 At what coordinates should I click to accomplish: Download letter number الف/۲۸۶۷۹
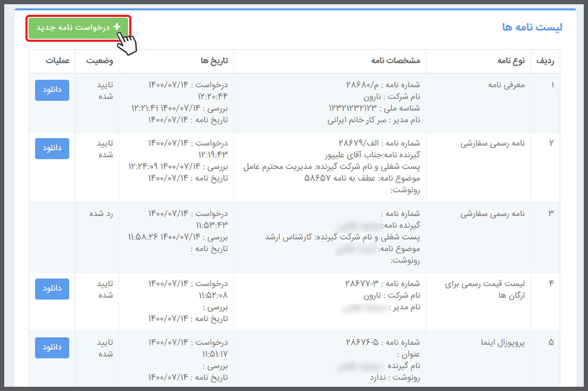click(x=52, y=148)
